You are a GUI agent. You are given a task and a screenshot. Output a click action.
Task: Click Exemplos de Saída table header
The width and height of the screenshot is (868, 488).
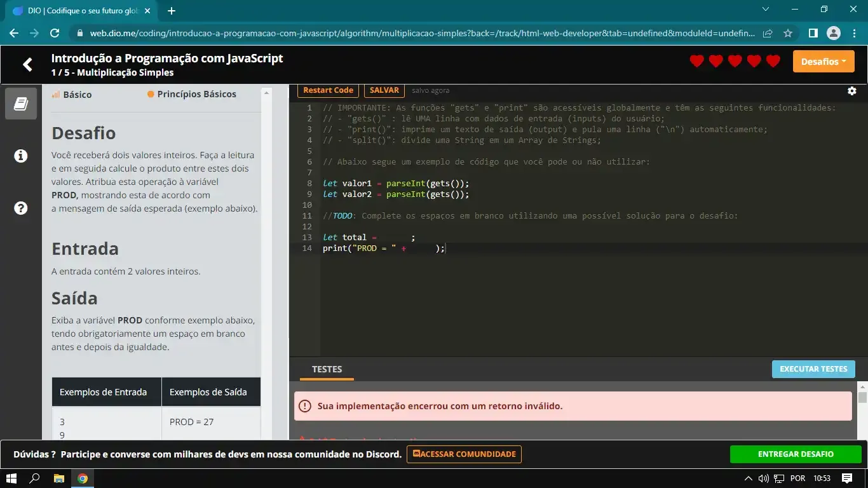click(x=211, y=392)
